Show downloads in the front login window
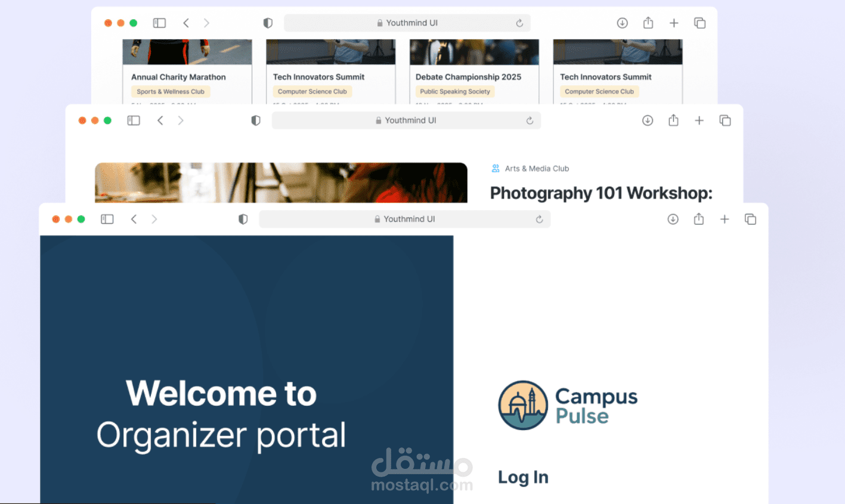Image resolution: width=845 pixels, height=504 pixels. [673, 219]
